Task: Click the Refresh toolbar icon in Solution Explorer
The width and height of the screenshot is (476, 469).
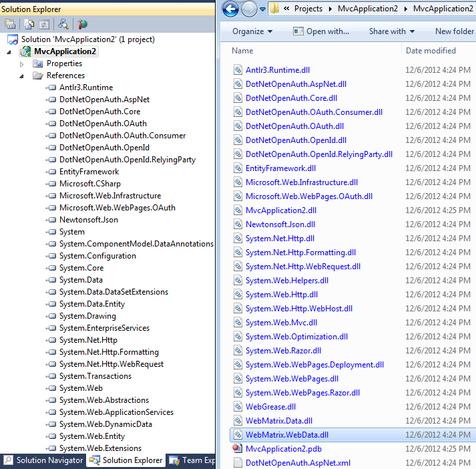Action: tap(44, 25)
